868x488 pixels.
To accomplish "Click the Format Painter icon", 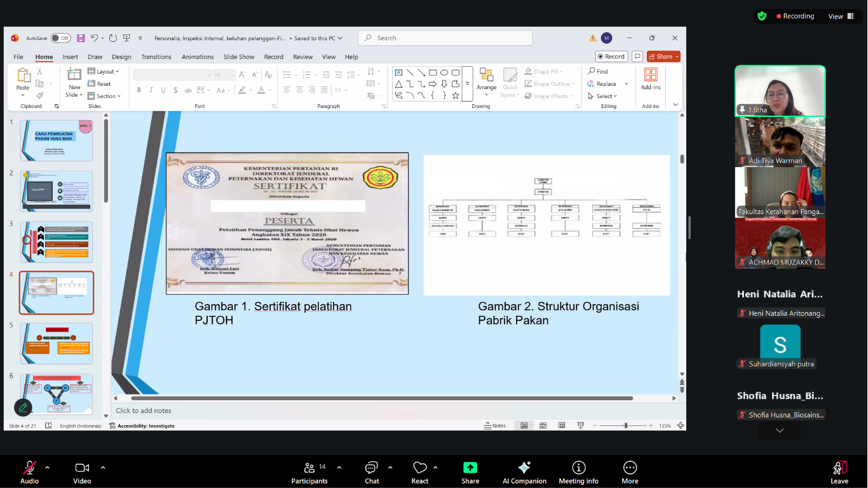I will click(40, 95).
